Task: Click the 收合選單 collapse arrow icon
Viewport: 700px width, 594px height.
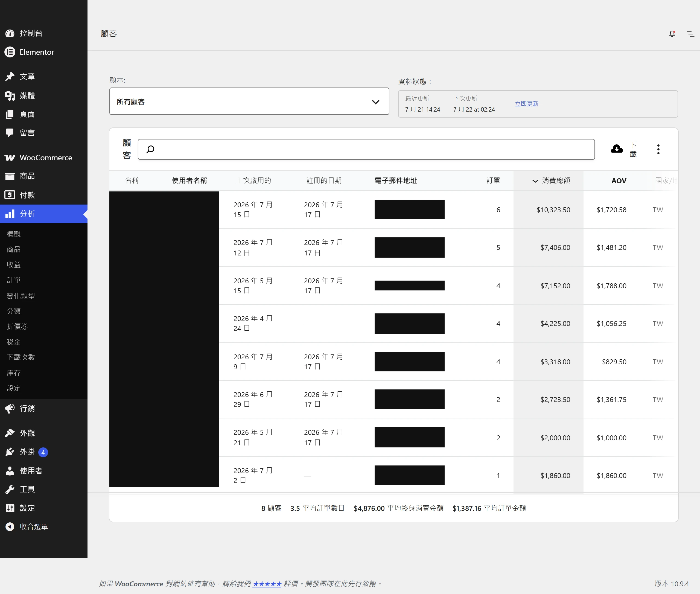Action: [10, 527]
